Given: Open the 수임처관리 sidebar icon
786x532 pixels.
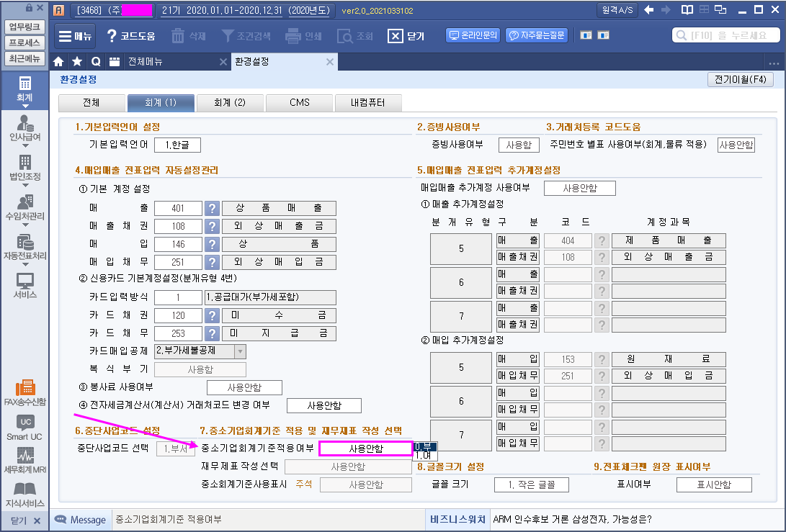Looking at the screenshot, I should [x=24, y=207].
